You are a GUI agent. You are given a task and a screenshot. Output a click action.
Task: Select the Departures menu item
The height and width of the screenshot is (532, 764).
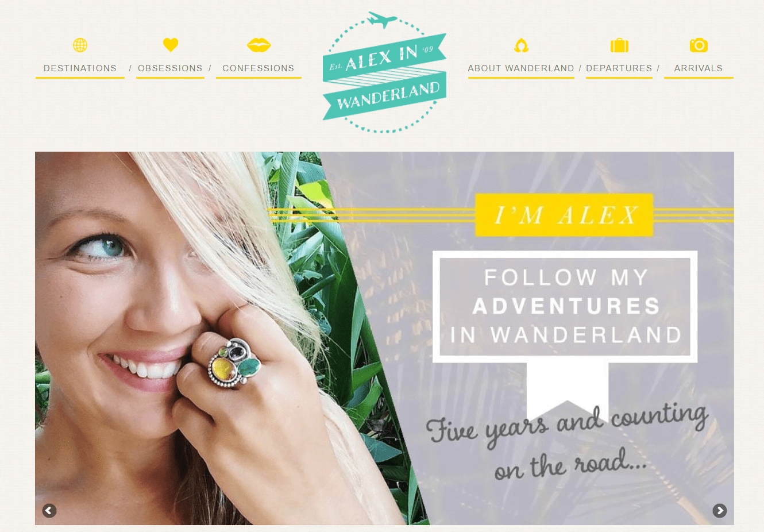(619, 68)
